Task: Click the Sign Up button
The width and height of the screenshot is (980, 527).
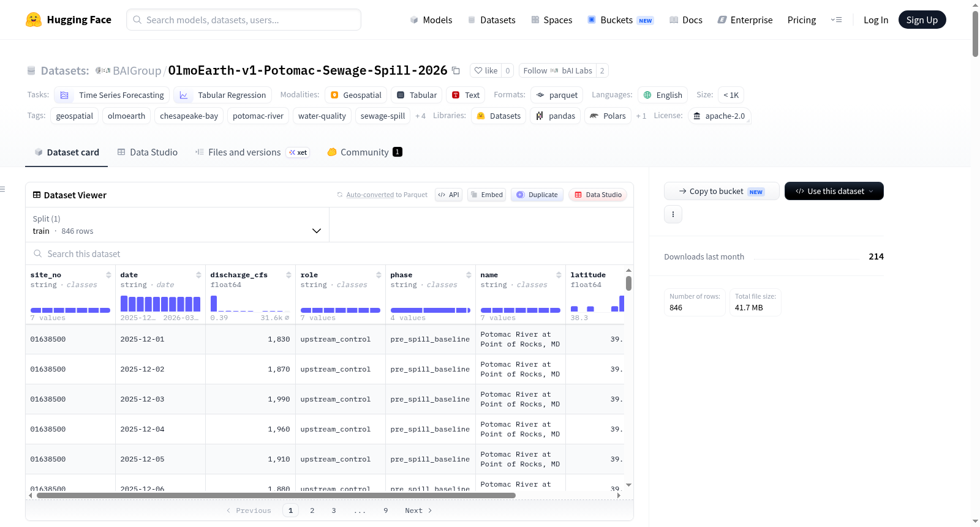Action: (922, 20)
